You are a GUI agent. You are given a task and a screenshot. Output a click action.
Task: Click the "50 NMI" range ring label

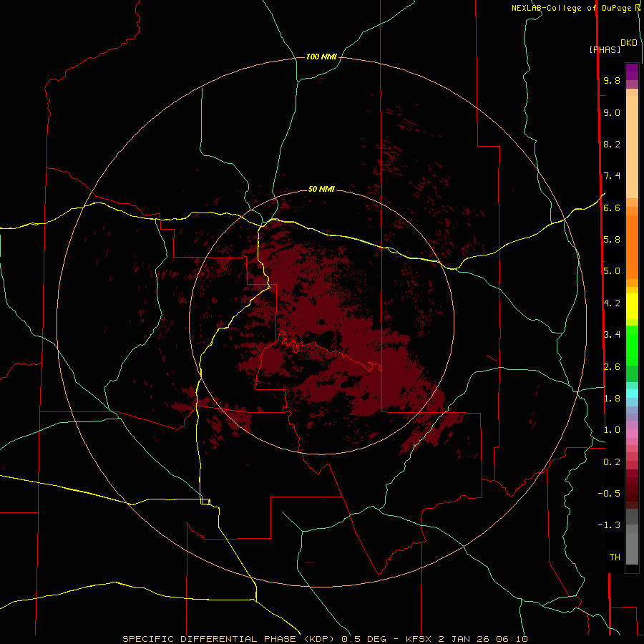pyautogui.click(x=321, y=189)
